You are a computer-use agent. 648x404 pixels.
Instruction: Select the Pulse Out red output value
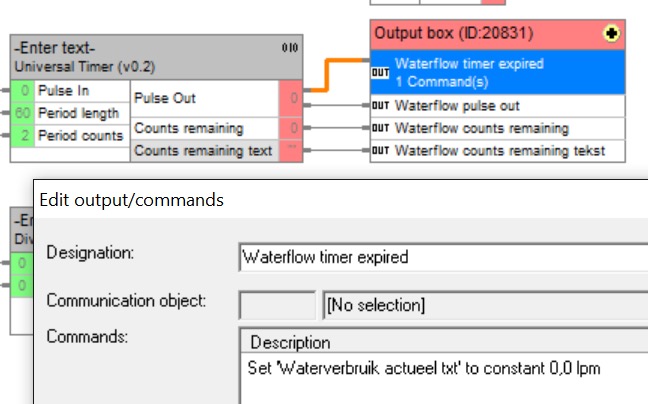click(x=290, y=98)
